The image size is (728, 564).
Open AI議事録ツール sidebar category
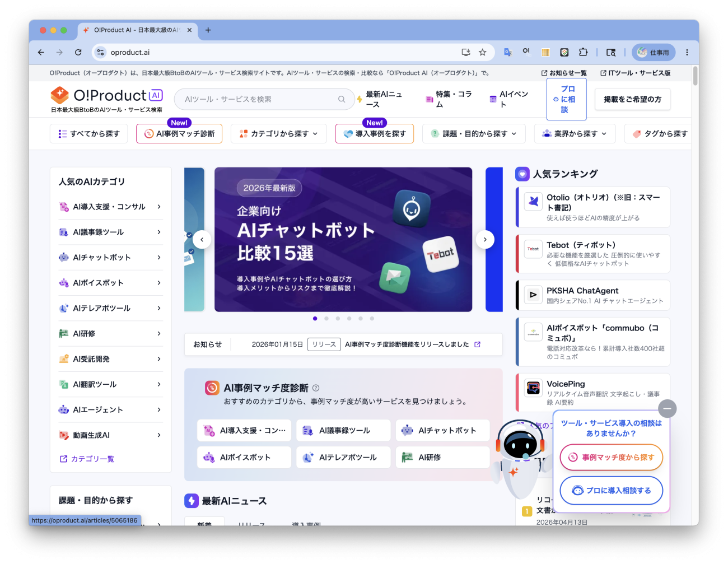110,232
